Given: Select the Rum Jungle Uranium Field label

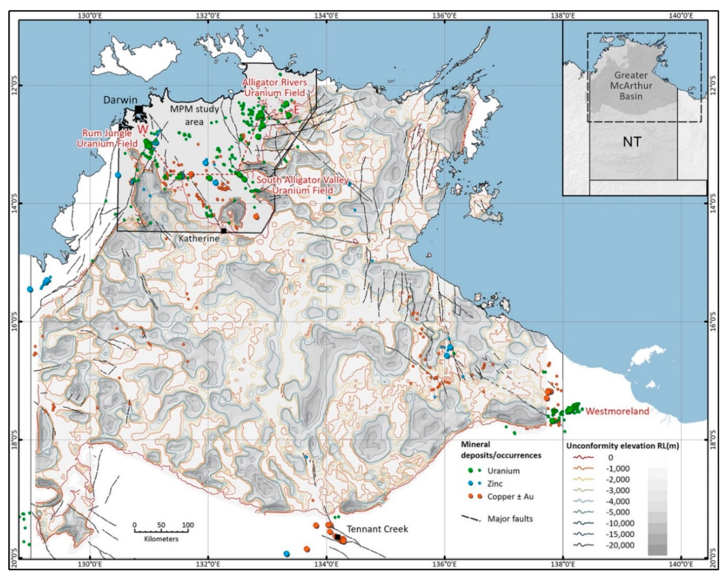Looking at the screenshot, I should click(x=107, y=138).
